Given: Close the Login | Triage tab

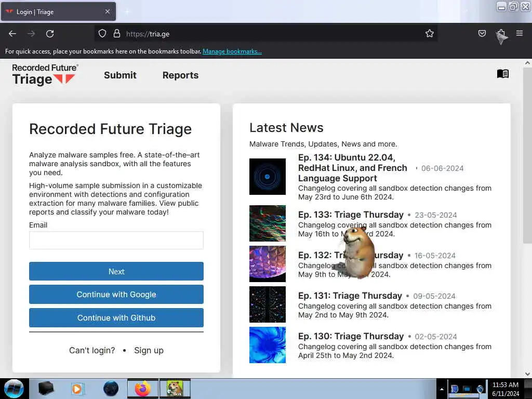Looking at the screenshot, I should click(x=108, y=11).
